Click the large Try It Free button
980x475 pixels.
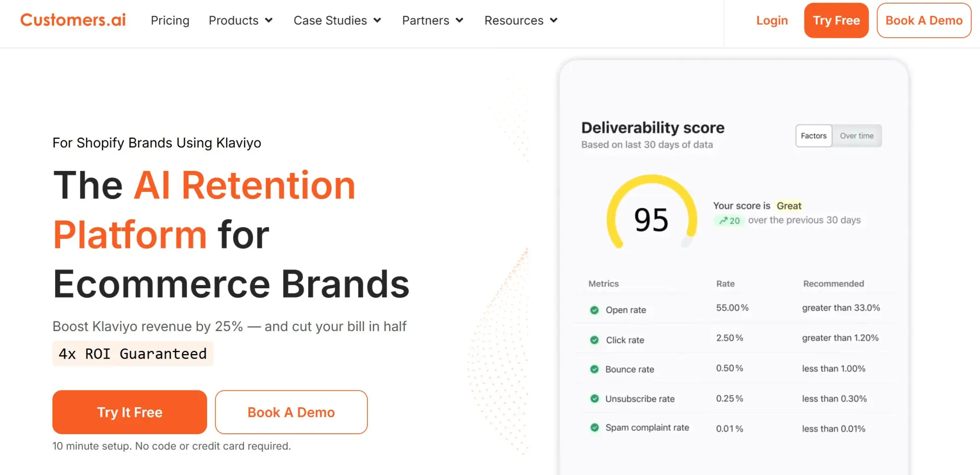click(130, 412)
